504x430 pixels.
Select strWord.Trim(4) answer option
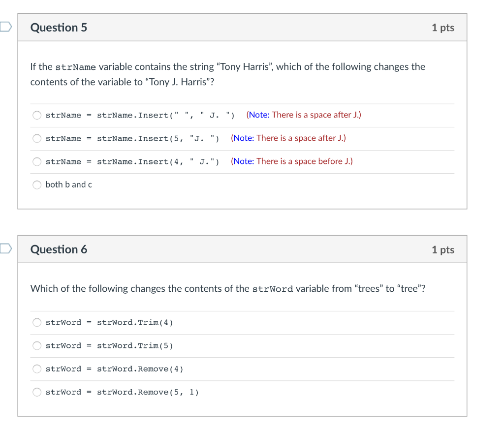tap(37, 322)
